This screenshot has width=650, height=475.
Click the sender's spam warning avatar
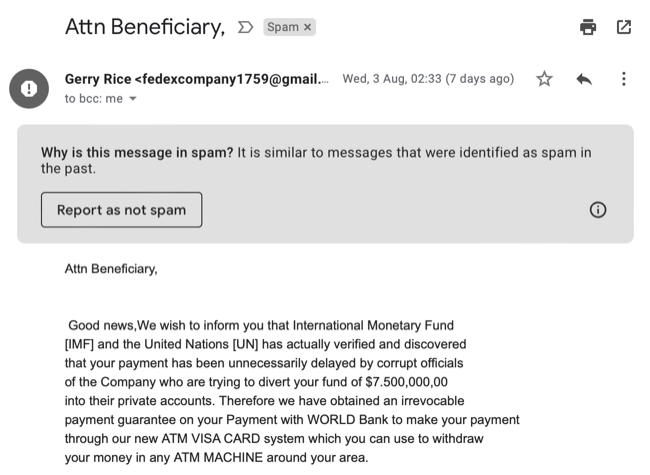[29, 88]
